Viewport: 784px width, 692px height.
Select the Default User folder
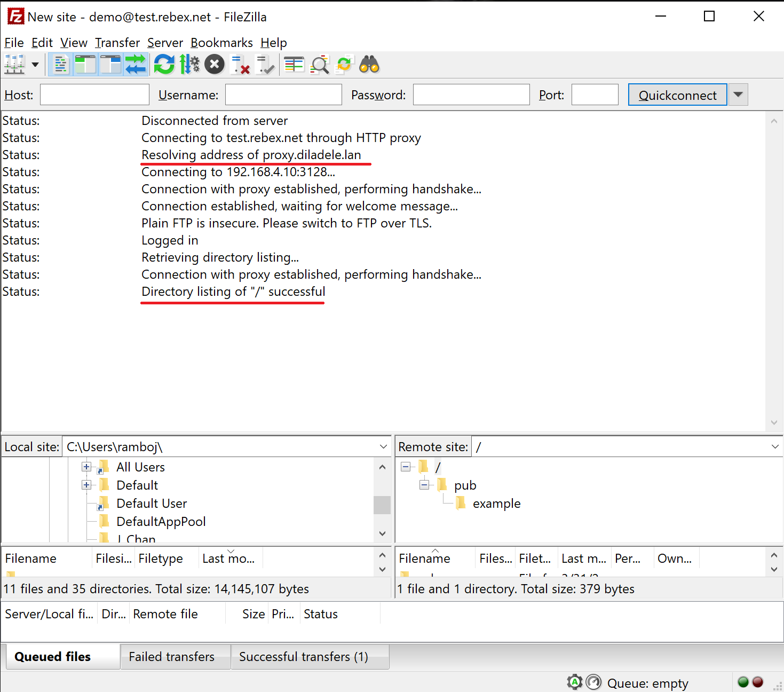click(x=152, y=504)
